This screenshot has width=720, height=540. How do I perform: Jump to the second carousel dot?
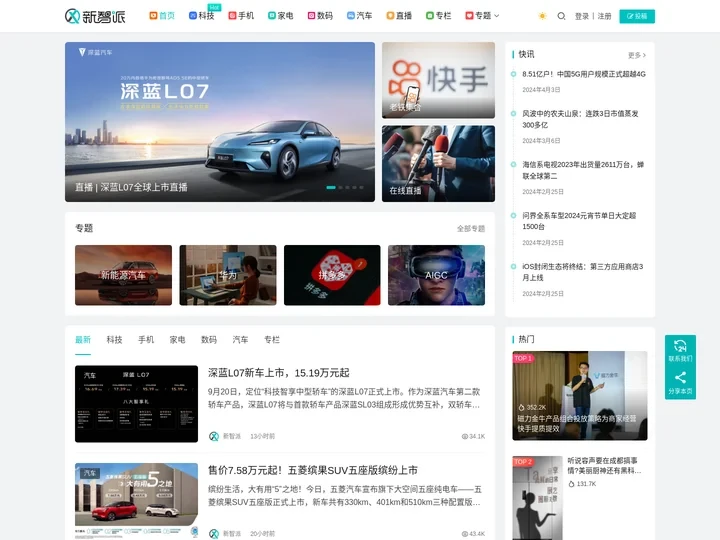point(341,187)
